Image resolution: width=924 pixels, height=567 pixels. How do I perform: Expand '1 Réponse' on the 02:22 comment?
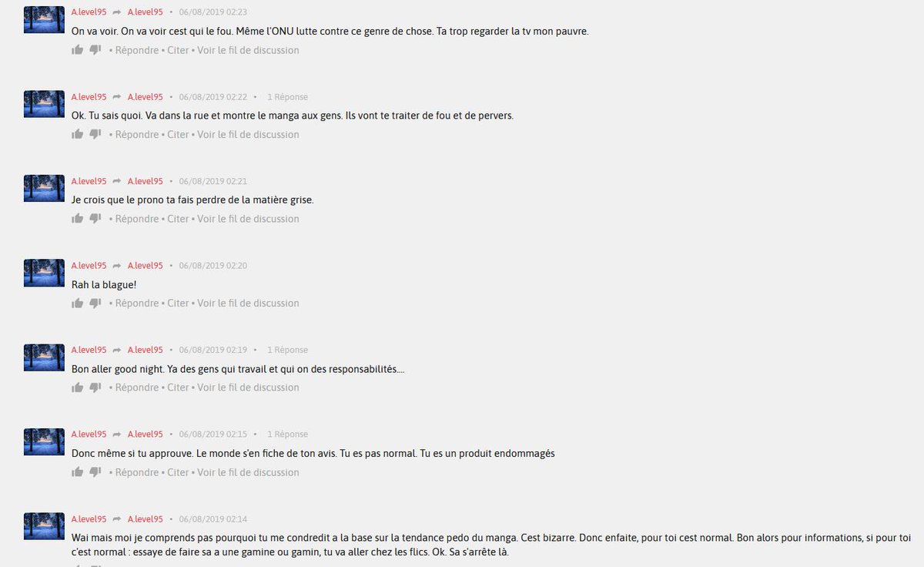click(287, 97)
